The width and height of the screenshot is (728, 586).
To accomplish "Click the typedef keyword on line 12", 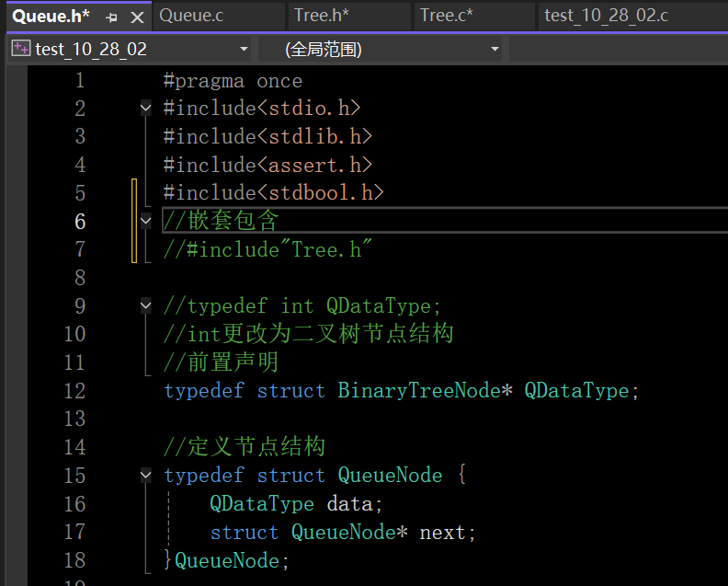I will click(x=204, y=390).
